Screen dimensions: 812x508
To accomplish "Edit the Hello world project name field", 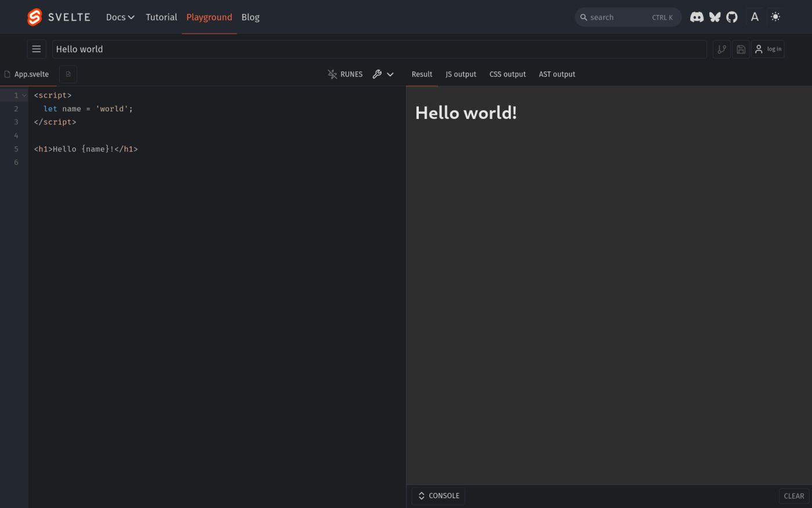I will point(379,49).
